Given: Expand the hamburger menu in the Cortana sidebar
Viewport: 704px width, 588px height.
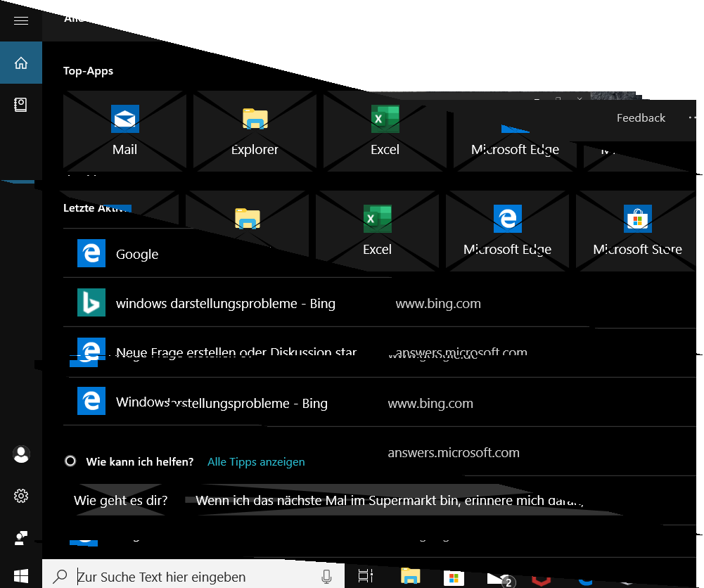Looking at the screenshot, I should point(21,20).
